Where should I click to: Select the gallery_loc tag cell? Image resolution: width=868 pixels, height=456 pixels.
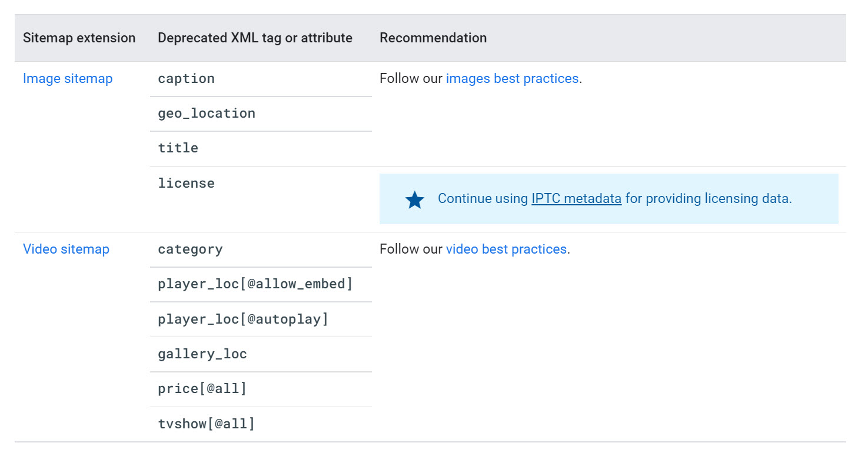pos(202,354)
